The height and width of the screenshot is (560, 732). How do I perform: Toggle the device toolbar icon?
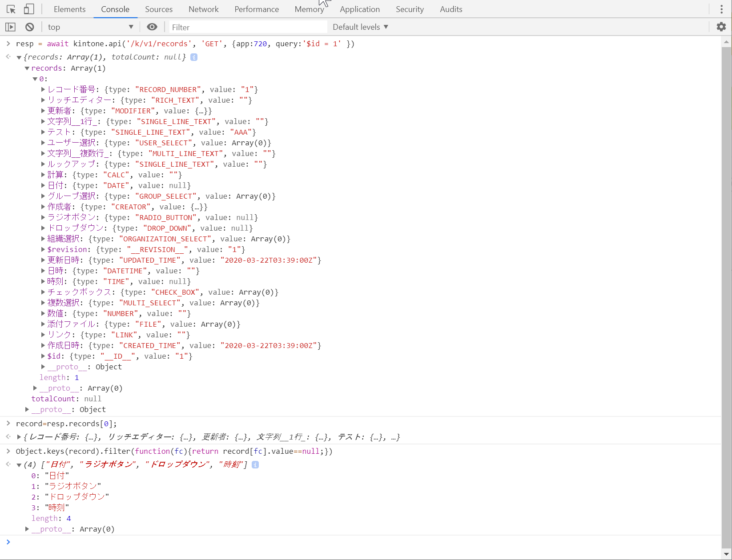29,9
